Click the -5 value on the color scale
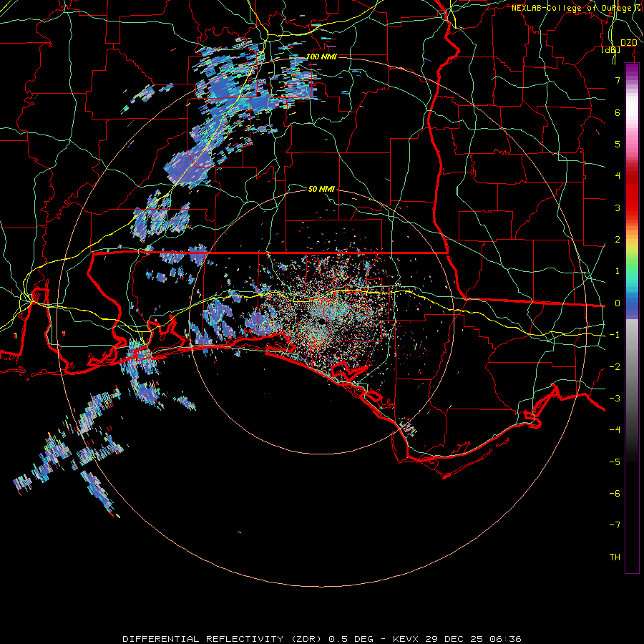Image resolution: width=644 pixels, height=644 pixels. click(615, 462)
